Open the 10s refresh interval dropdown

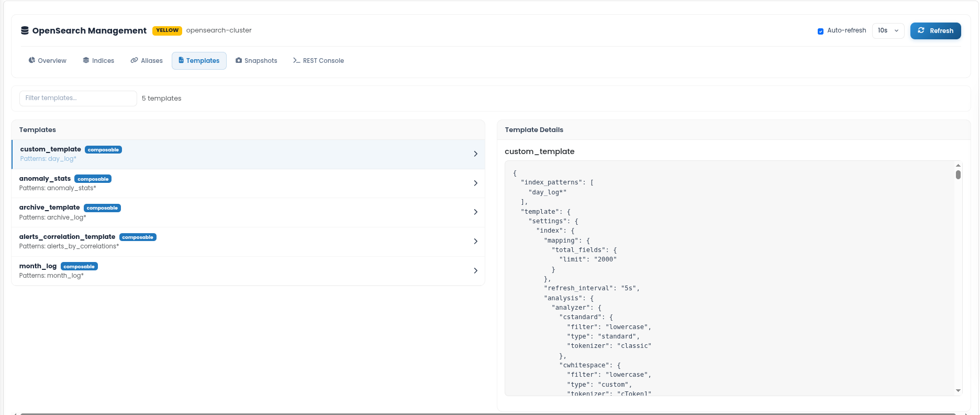(888, 30)
